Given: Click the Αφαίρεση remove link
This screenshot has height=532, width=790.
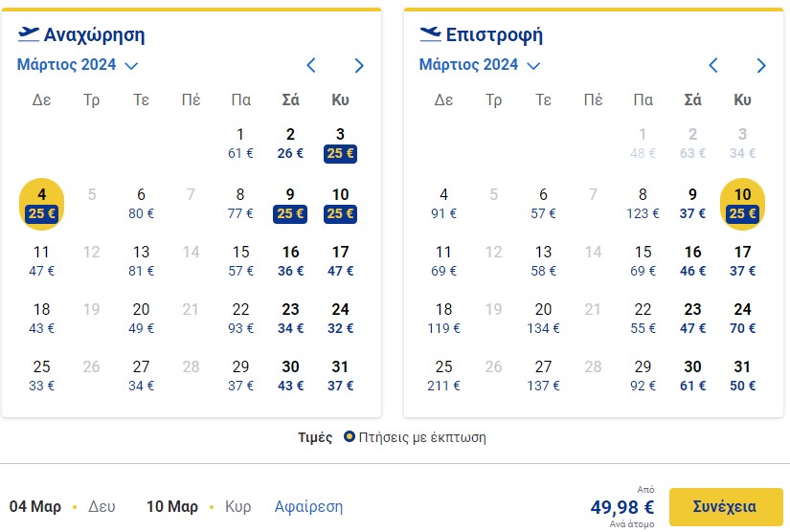Looking at the screenshot, I should tap(308, 506).
